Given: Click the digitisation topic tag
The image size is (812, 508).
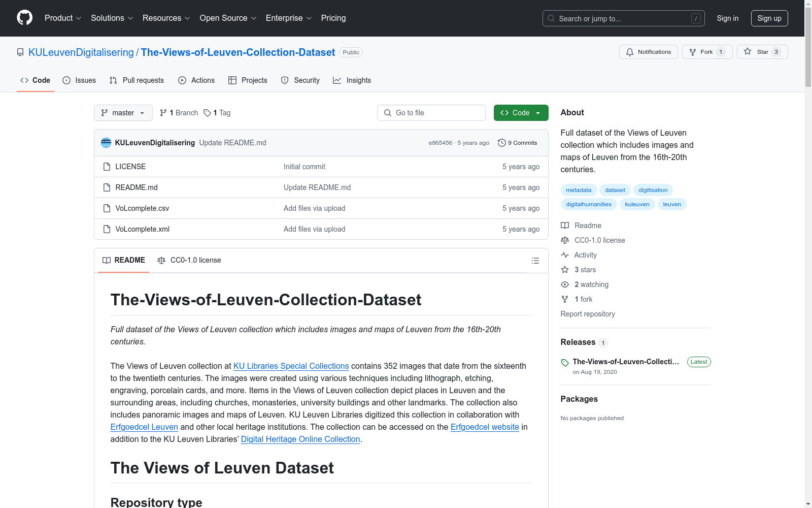Looking at the screenshot, I should click(653, 190).
